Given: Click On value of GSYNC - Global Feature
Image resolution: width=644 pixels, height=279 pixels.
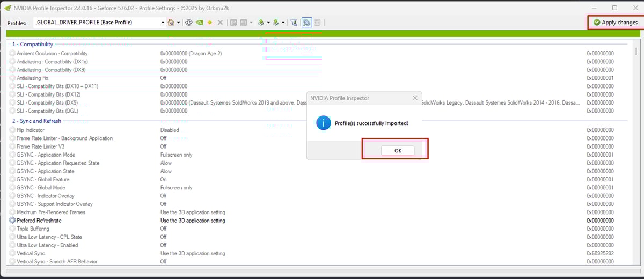Looking at the screenshot, I should [x=164, y=179].
